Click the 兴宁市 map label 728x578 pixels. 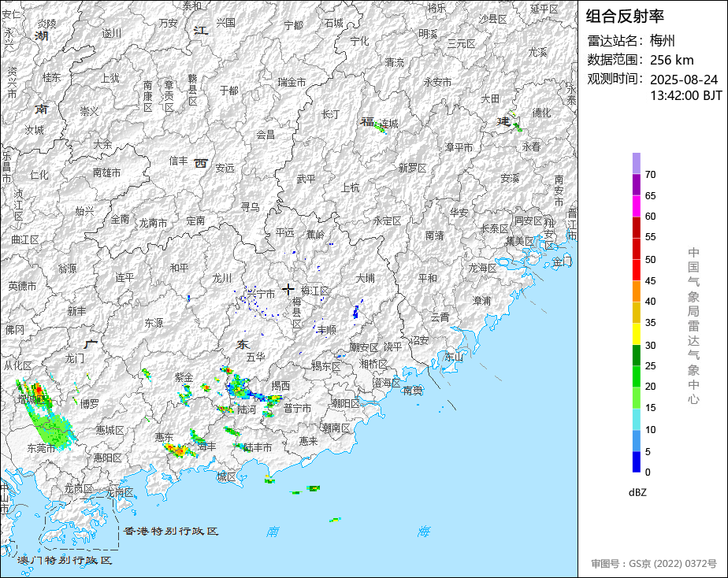(261, 294)
